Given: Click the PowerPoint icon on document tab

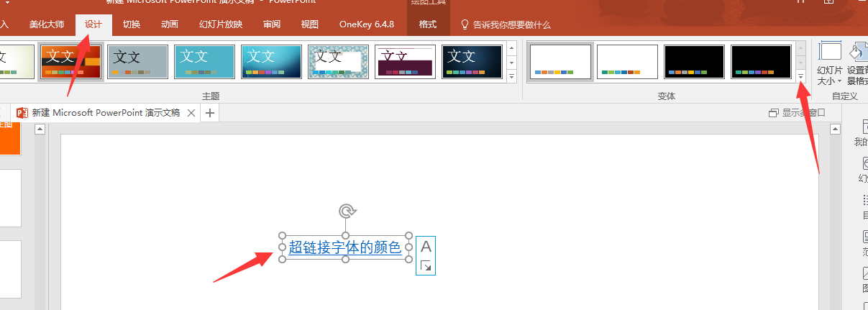Looking at the screenshot, I should tap(22, 113).
